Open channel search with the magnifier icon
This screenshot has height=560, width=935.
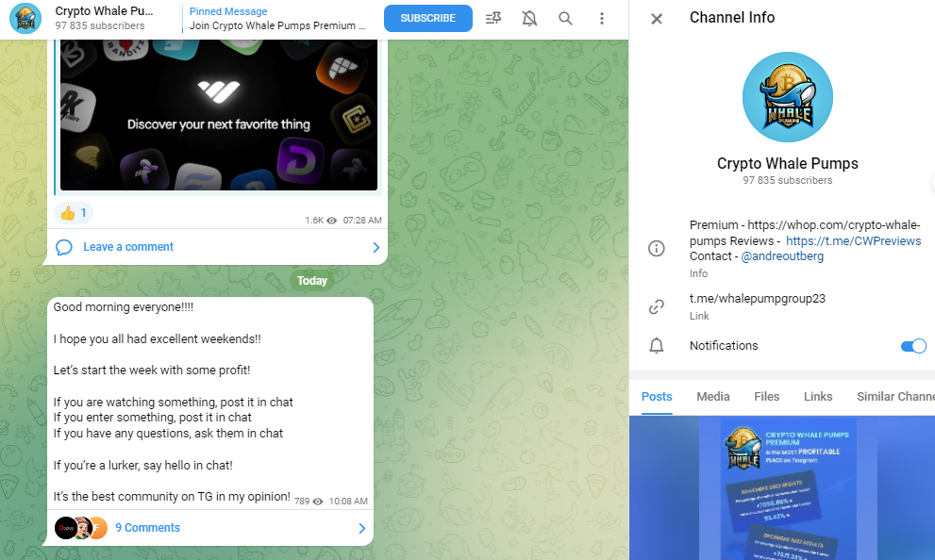tap(565, 18)
